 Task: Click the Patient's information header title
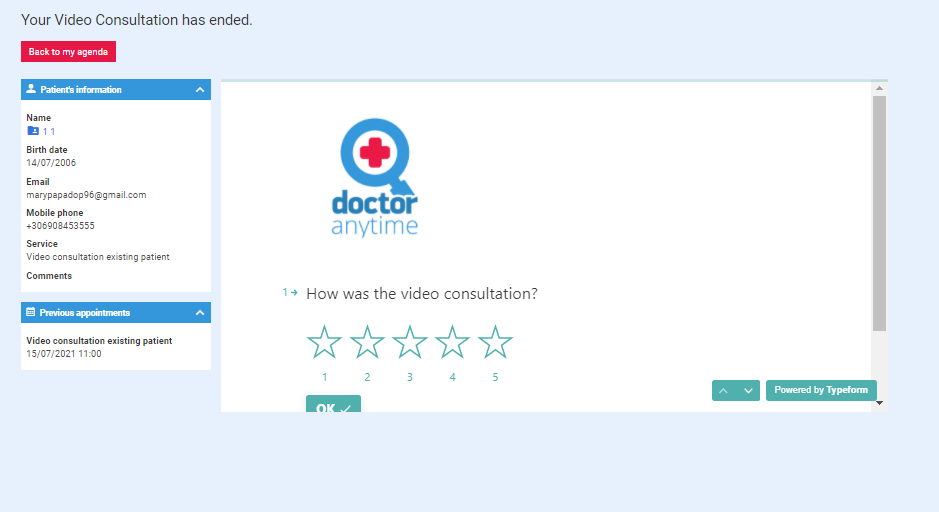pos(81,90)
